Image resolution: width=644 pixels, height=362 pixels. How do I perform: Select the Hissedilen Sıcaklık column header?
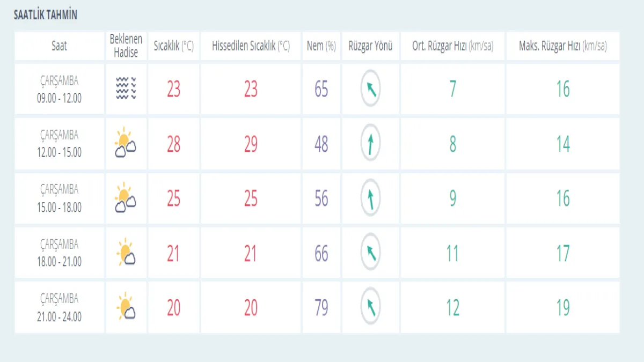pos(251,46)
